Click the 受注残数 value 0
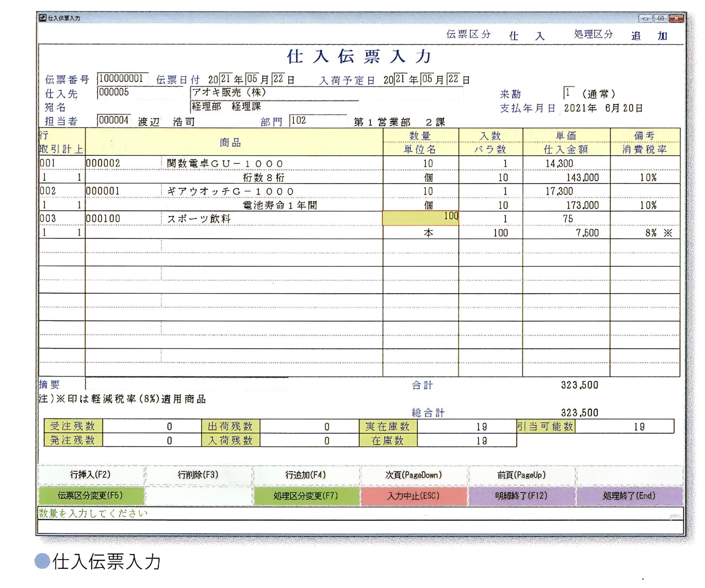Viewport: 705px width, 588px height. click(x=152, y=427)
